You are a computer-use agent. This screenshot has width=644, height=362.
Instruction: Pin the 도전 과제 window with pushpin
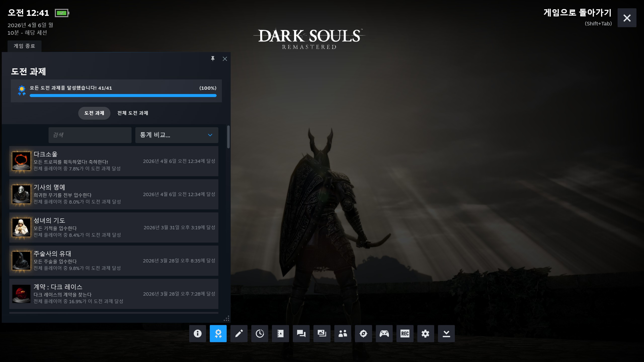(213, 59)
